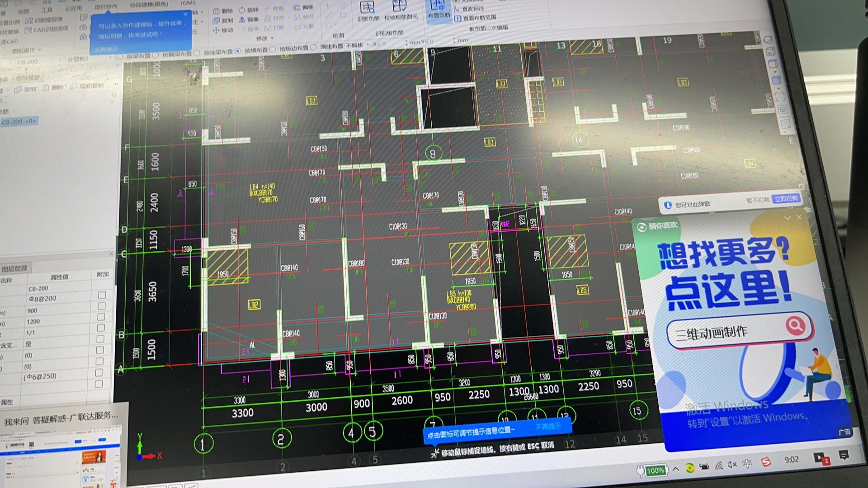Click the C8-200 <0> list item
868x488 pixels.
tap(19, 122)
